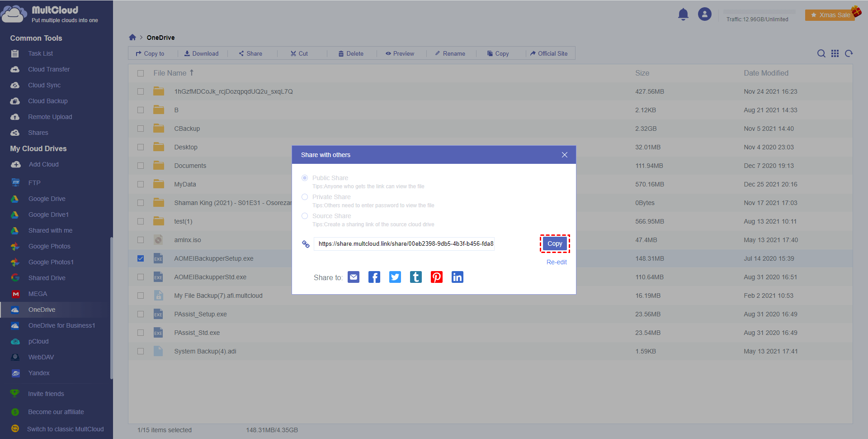The width and height of the screenshot is (868, 439).
Task: Open Task List in sidebar
Action: coord(40,53)
